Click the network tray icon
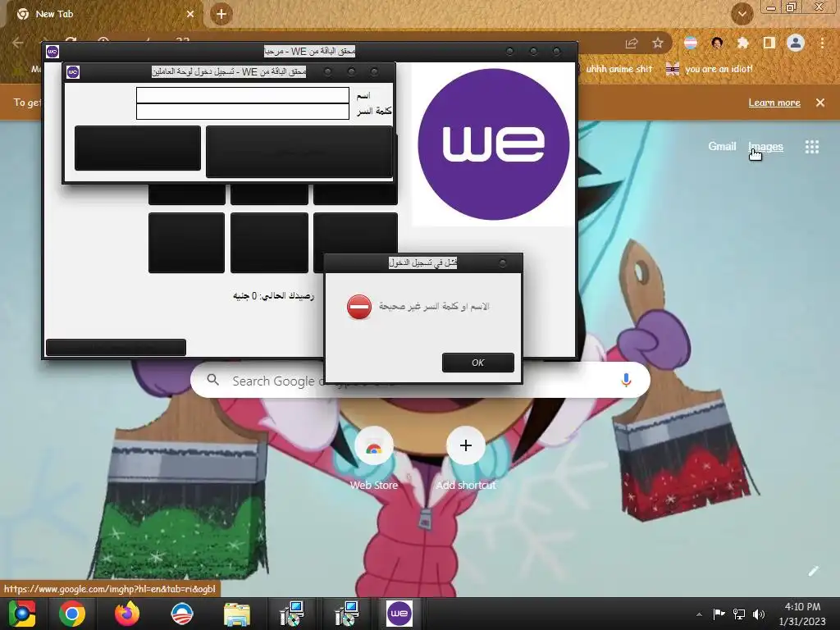 pyautogui.click(x=739, y=614)
